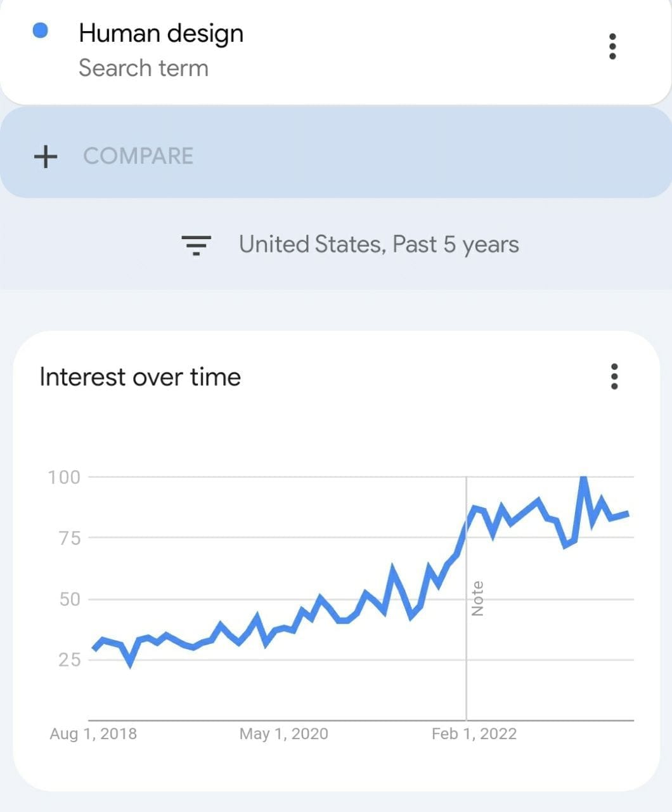672x812 pixels.
Task: Click the 50 value on the y-axis
Action: coord(70,599)
